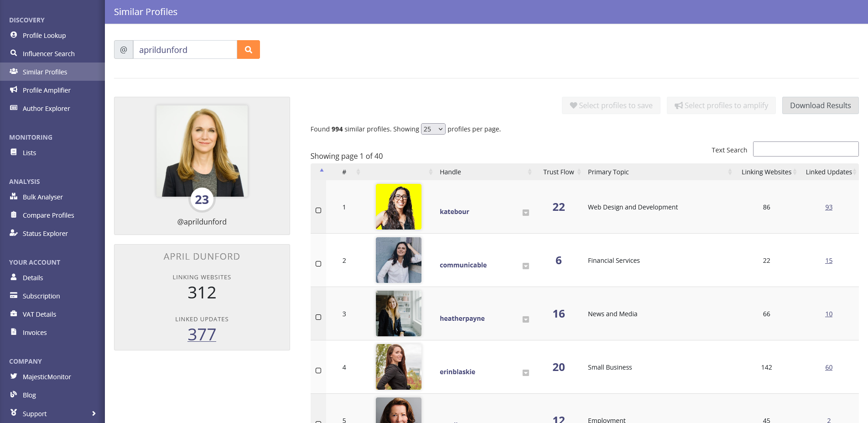
Task: Sort by the Primary Topic column
Action: tap(659, 172)
